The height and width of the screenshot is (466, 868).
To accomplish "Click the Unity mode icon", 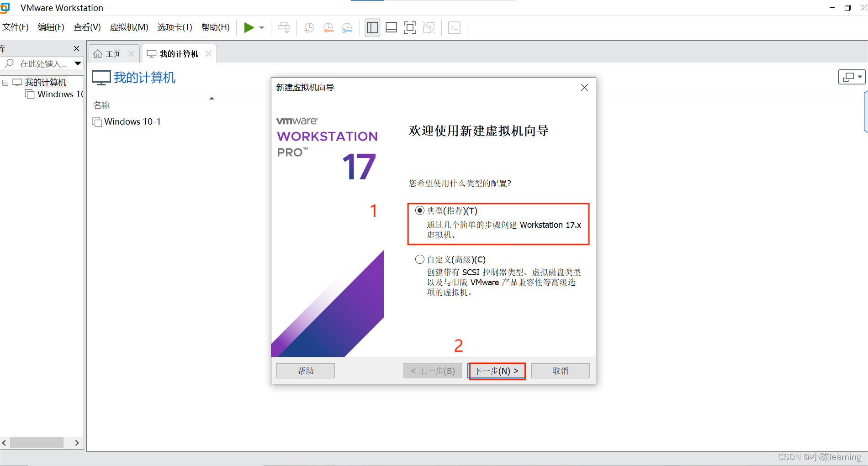I will (429, 27).
